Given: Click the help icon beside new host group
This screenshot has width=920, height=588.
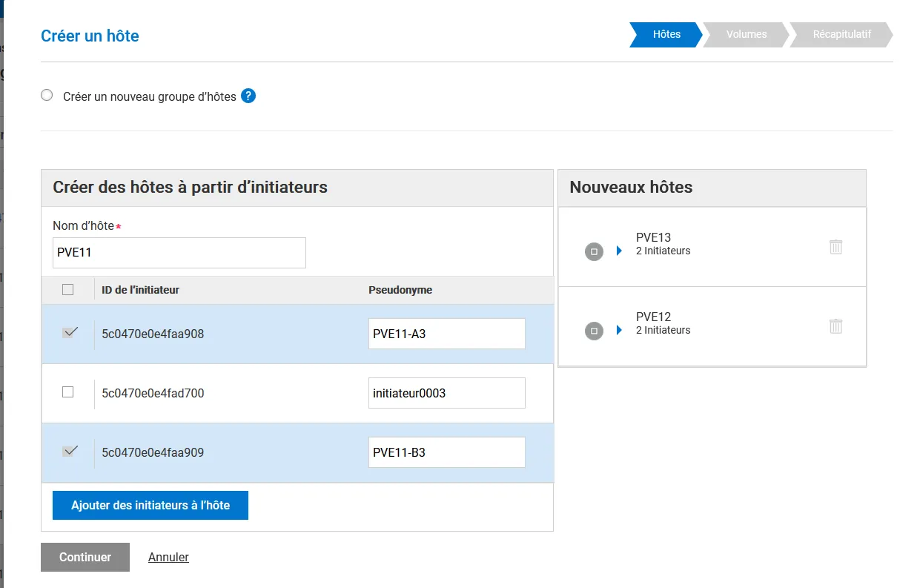Looking at the screenshot, I should (x=248, y=96).
